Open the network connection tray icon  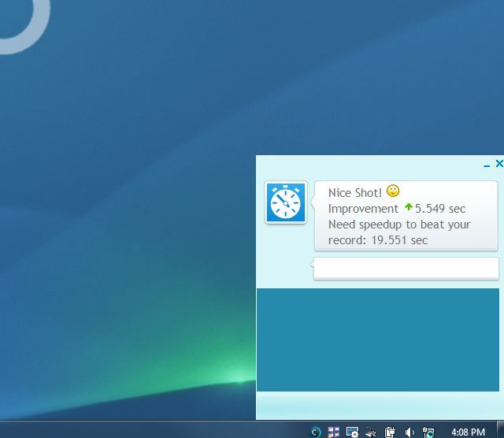428,432
